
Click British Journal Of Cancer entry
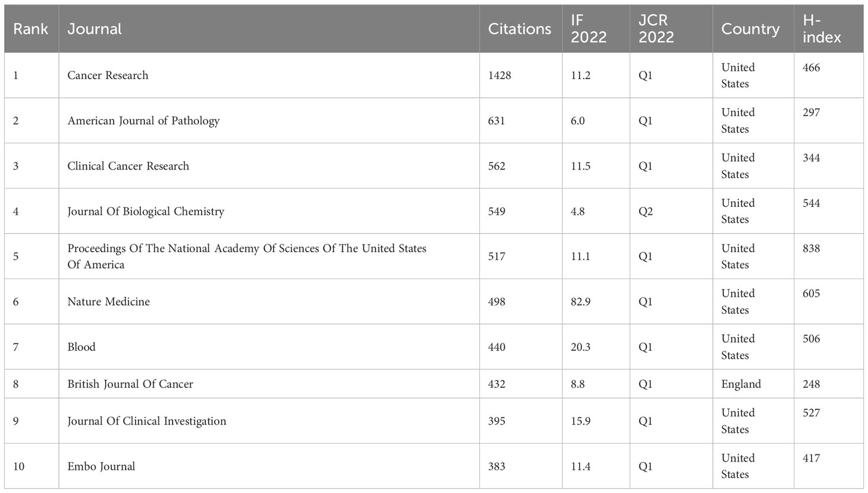(130, 384)
